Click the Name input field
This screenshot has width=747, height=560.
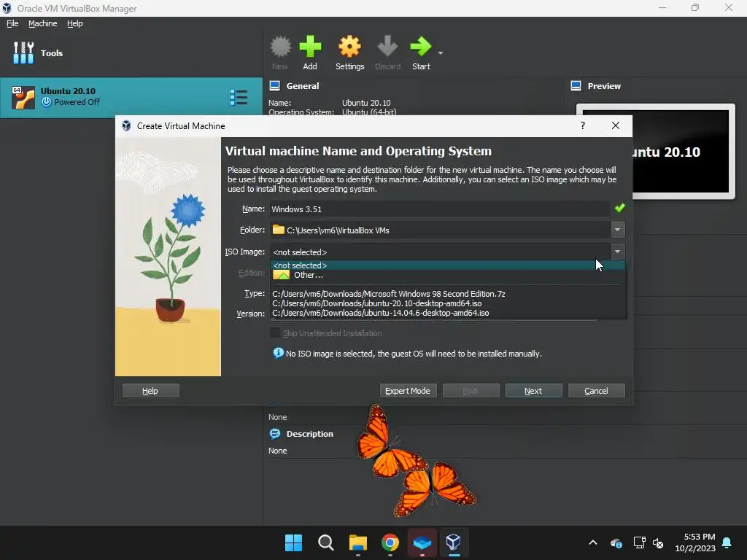(x=439, y=209)
